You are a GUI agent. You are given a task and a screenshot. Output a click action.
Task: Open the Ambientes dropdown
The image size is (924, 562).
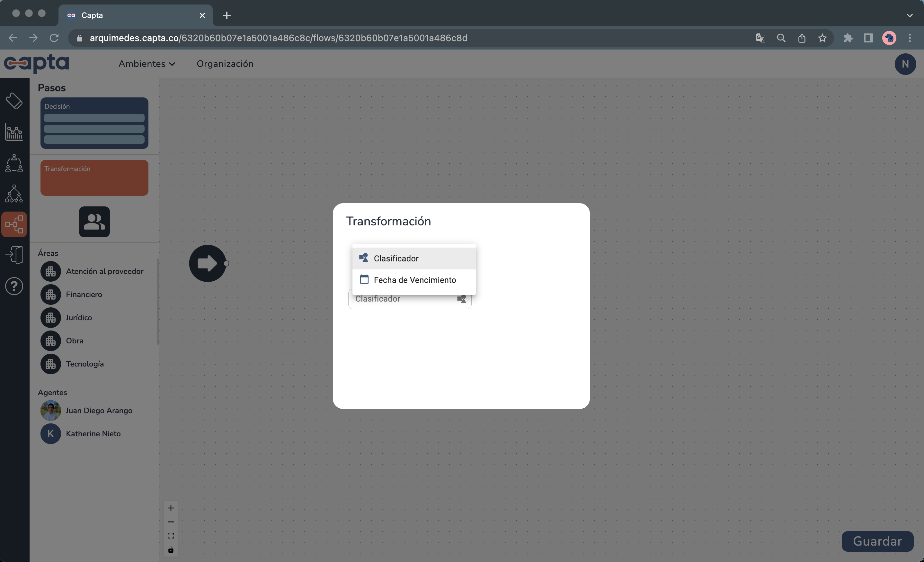147,64
